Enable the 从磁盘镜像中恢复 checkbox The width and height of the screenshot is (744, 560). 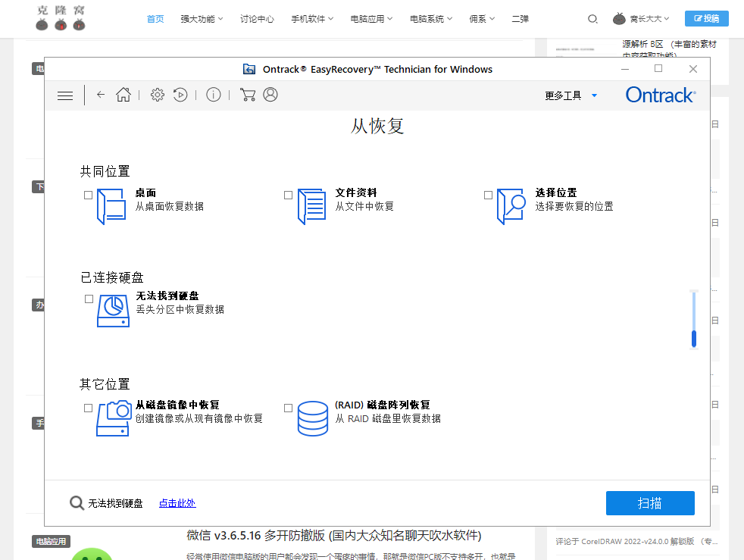click(88, 408)
